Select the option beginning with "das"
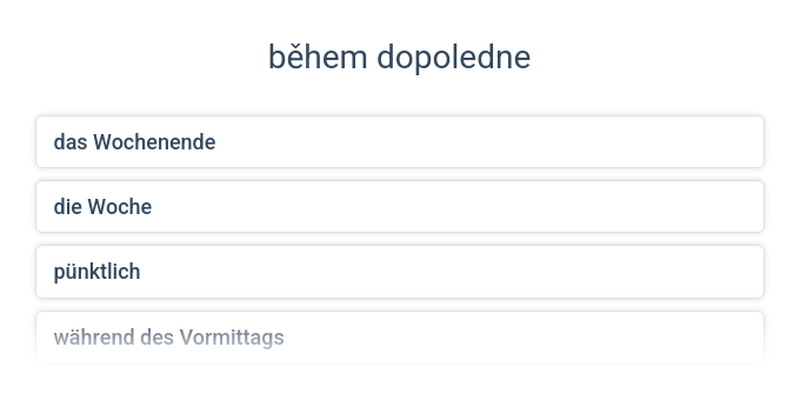800x400 pixels. (x=400, y=142)
